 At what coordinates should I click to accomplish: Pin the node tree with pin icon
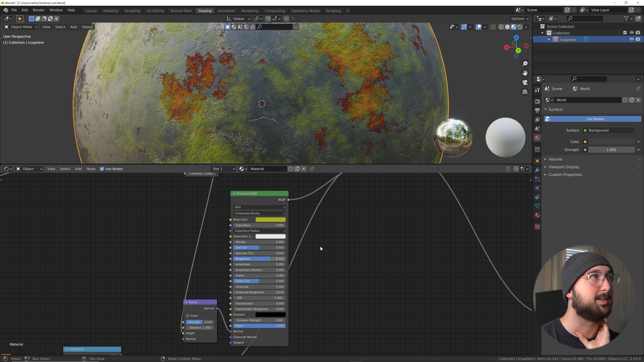coord(312,169)
